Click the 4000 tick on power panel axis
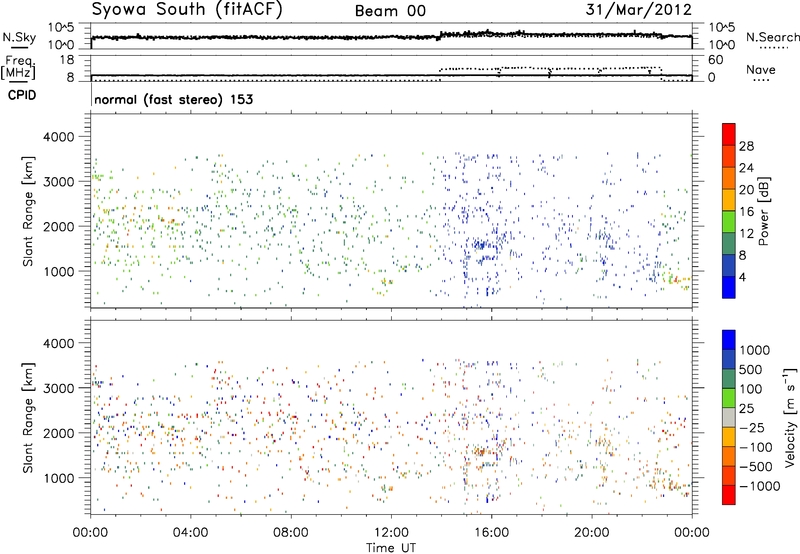 click(58, 137)
